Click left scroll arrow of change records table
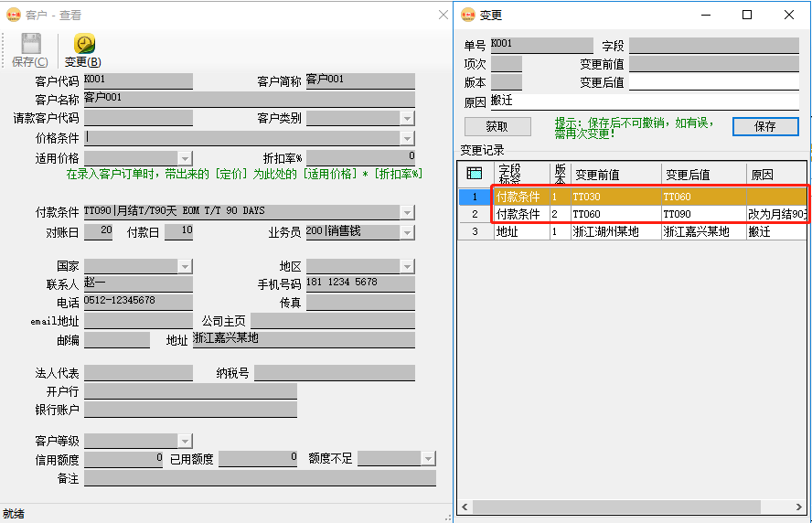The height and width of the screenshot is (523, 812). pyautogui.click(x=465, y=507)
